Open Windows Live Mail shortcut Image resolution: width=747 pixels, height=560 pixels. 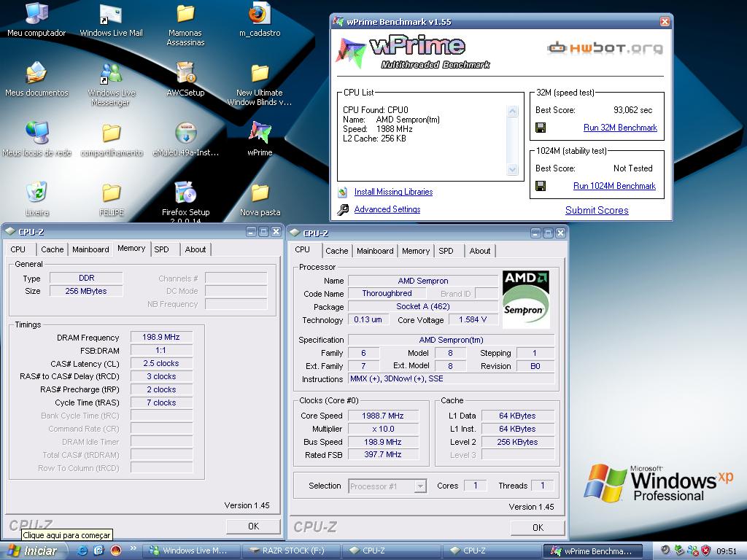(x=111, y=20)
